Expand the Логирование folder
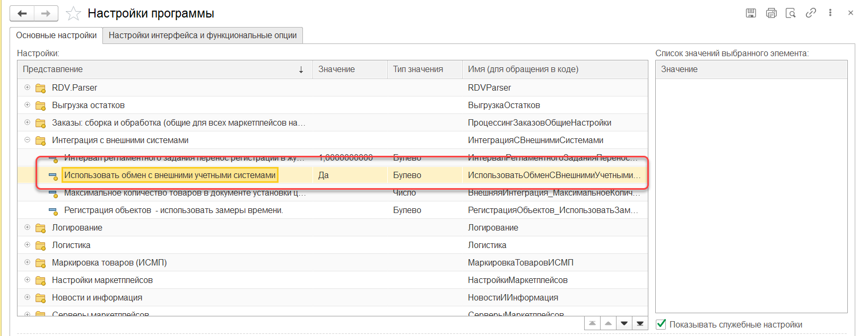Viewport: 868px width, 336px height. click(x=28, y=227)
